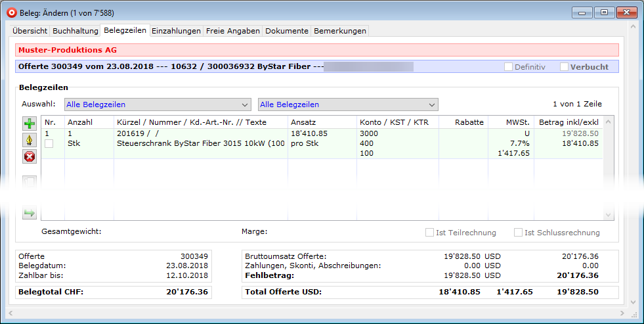Image resolution: width=644 pixels, height=324 pixels.
Task: Click the table's scroll-up arrow
Action: click(608, 122)
